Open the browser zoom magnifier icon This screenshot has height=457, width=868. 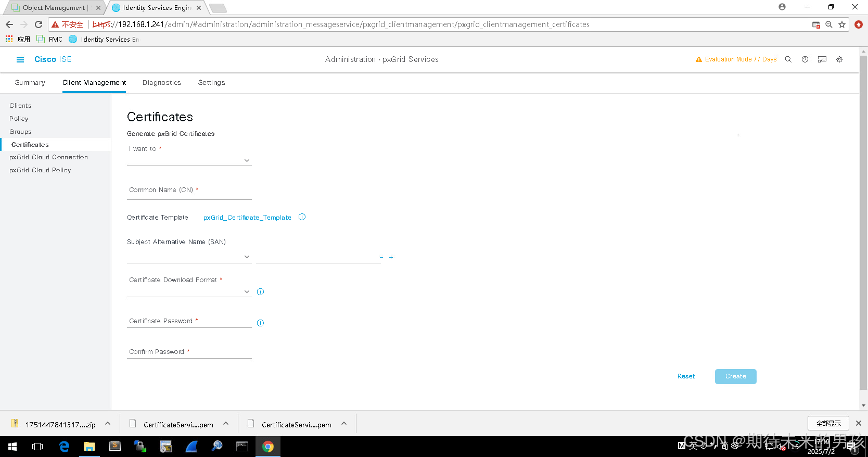pyautogui.click(x=829, y=24)
